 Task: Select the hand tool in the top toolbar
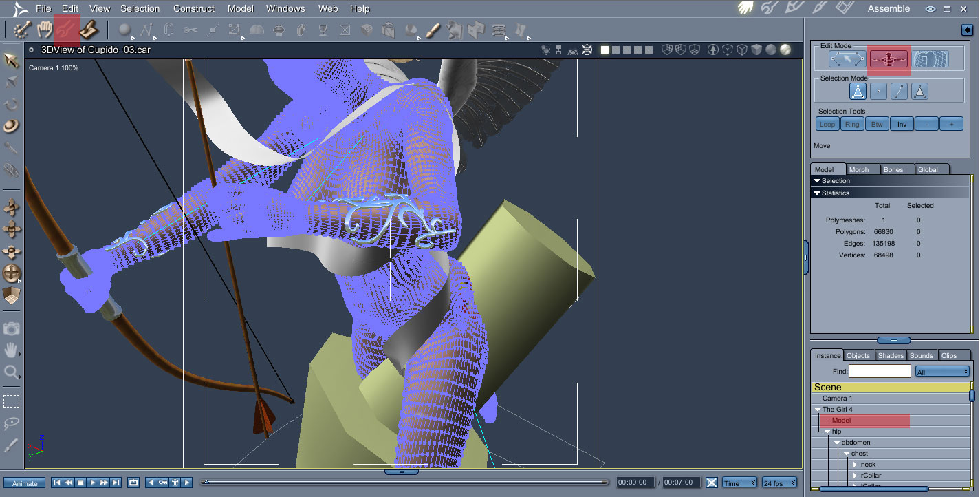tap(45, 29)
